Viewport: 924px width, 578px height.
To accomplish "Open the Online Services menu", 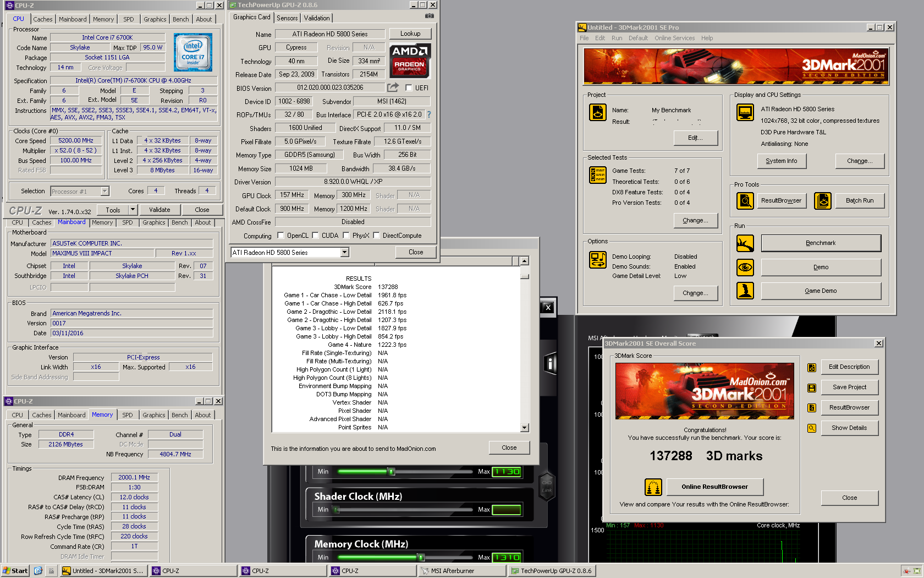I will (674, 38).
